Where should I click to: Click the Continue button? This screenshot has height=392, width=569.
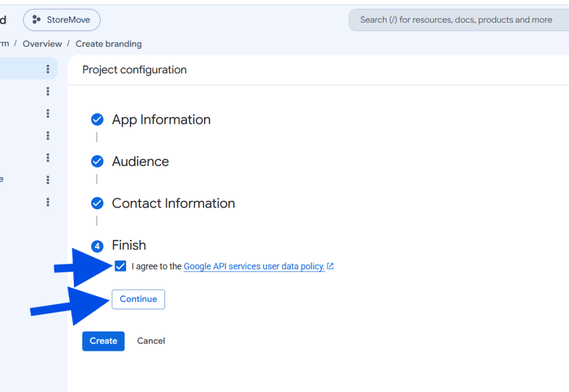coord(138,299)
